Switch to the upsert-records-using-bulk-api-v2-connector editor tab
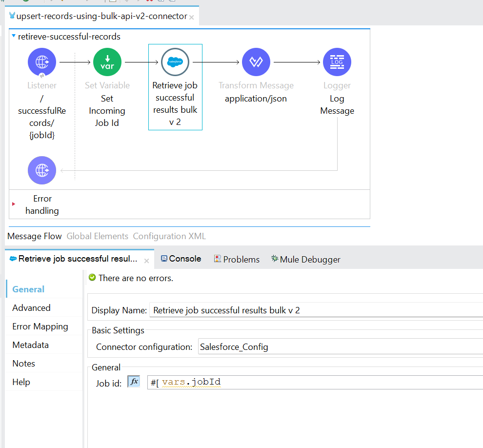Viewport: 483px width, 448px height. (x=101, y=16)
